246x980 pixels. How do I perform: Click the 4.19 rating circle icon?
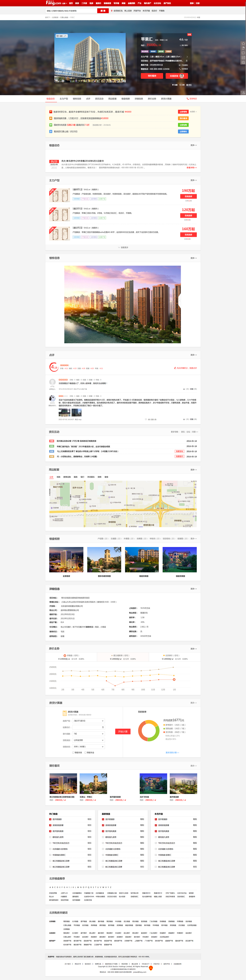click(x=54, y=367)
